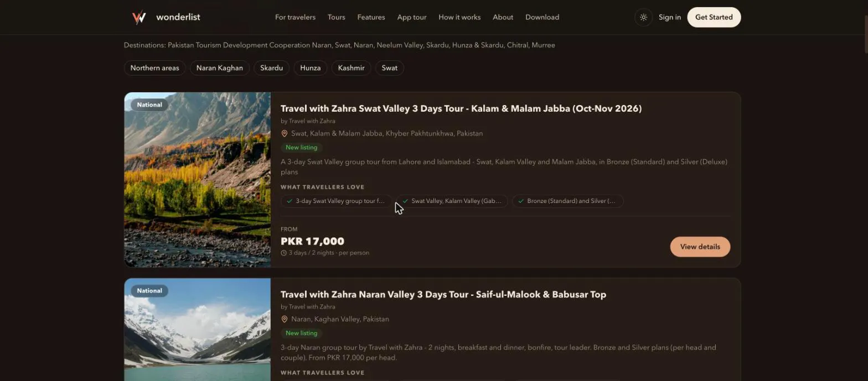
Task: Click the wonderlist logo icon
Action: pos(139,17)
